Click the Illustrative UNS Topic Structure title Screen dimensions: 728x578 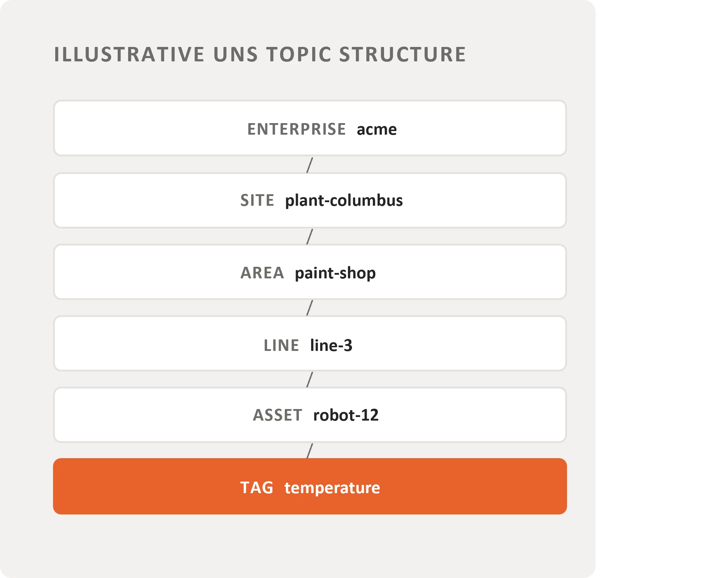point(260,54)
